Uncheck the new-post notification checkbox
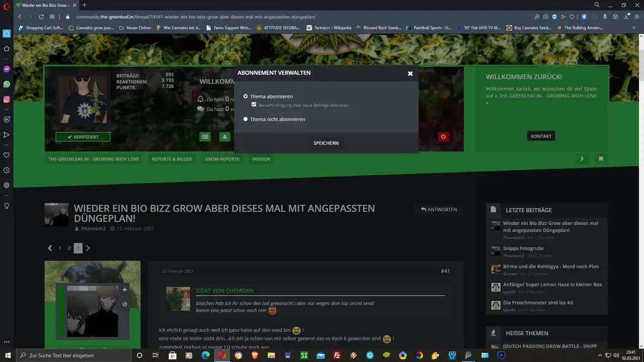644x362 pixels. pos(254,105)
